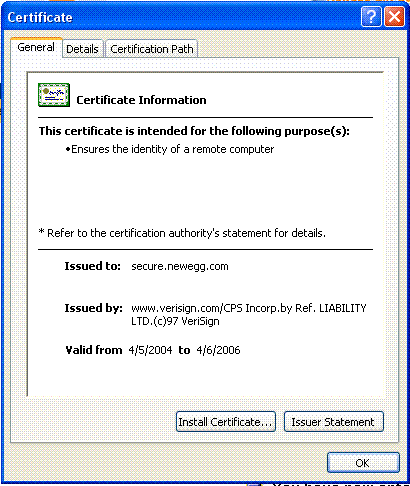Click the certification authority's statement note

point(182,233)
